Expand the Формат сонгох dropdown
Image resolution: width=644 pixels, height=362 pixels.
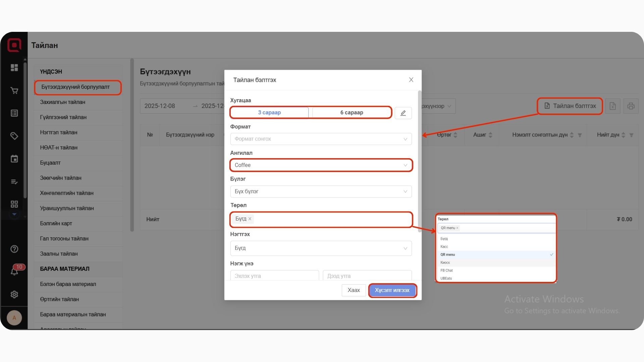321,139
